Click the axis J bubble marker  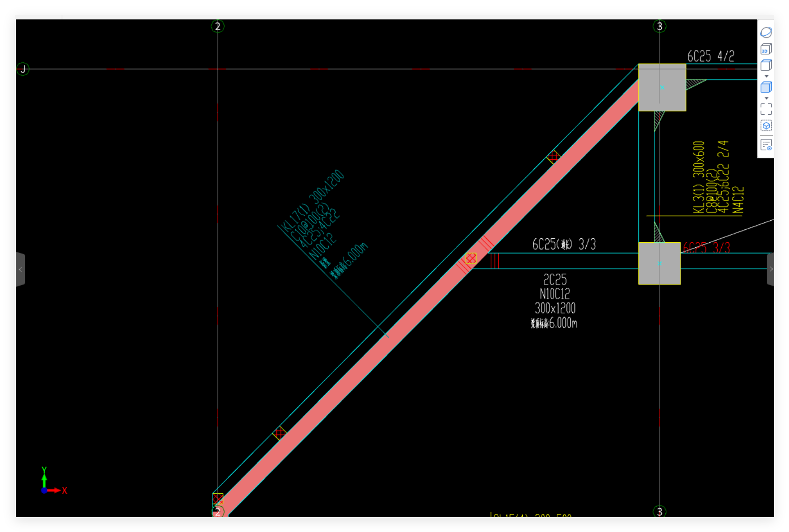(x=23, y=69)
